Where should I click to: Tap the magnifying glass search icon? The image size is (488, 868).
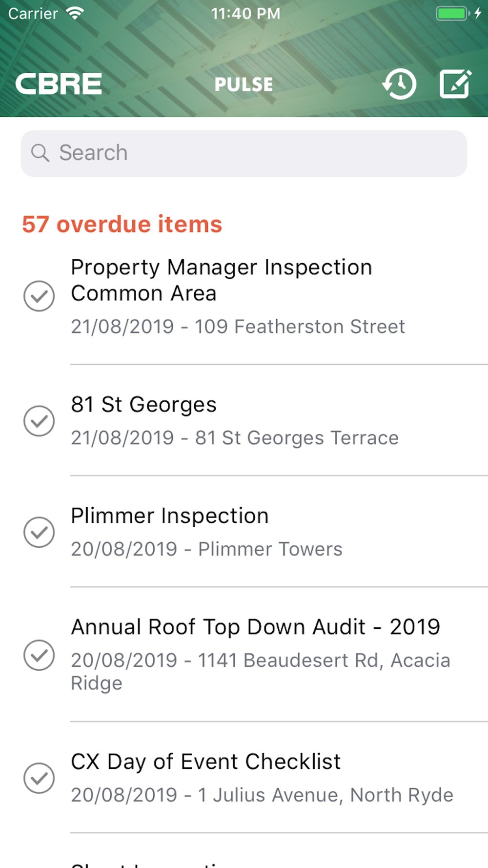click(40, 153)
